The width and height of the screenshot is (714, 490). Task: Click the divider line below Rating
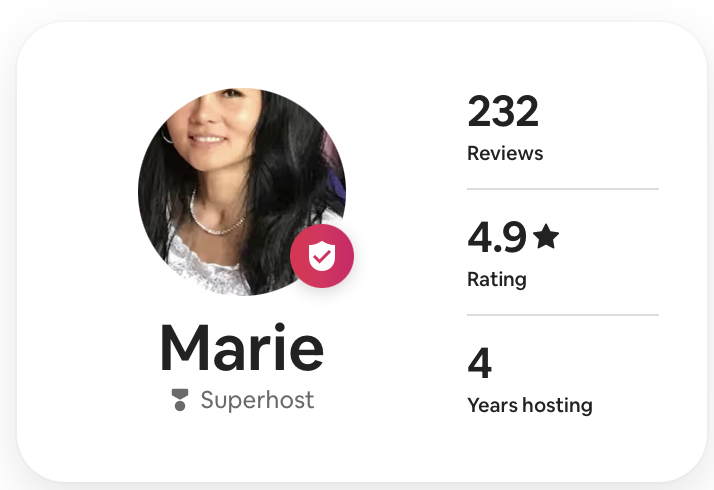pos(563,315)
